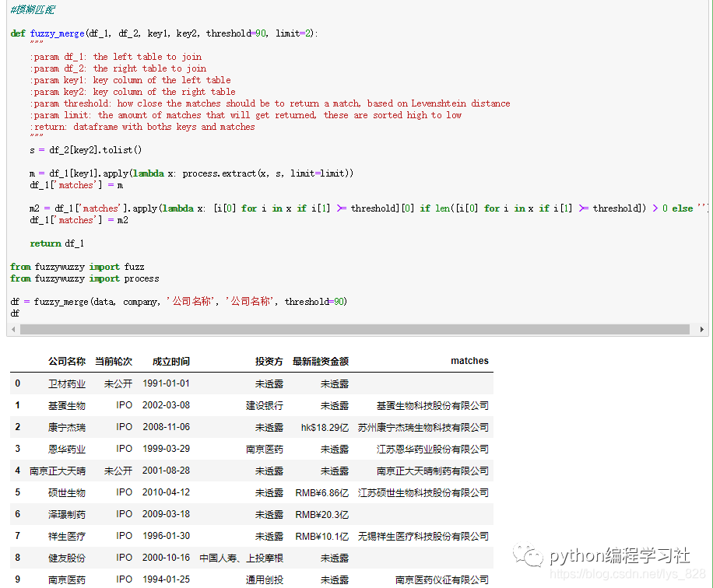The width and height of the screenshot is (713, 588).
Task: Click match 苏州康宁杰瑞生物科技有限公司
Action: tap(423, 427)
